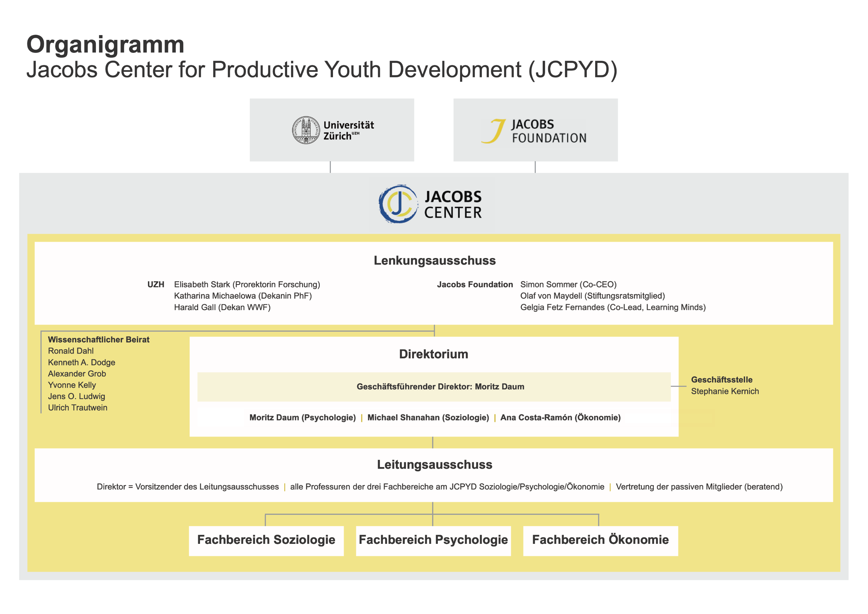Select Kenneth A. Dodge in the Beirat list
The width and height of the screenshot is (868, 614).
point(82,362)
